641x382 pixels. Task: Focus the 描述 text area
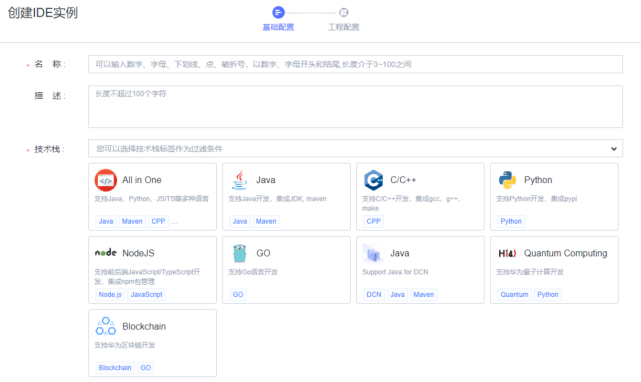tap(355, 106)
